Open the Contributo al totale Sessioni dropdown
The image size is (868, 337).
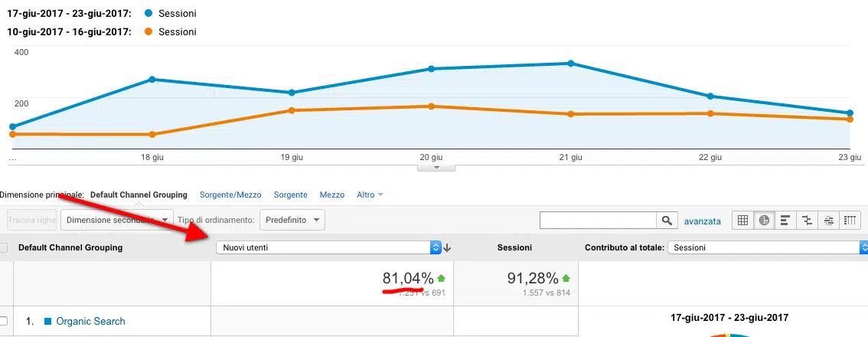(768, 247)
